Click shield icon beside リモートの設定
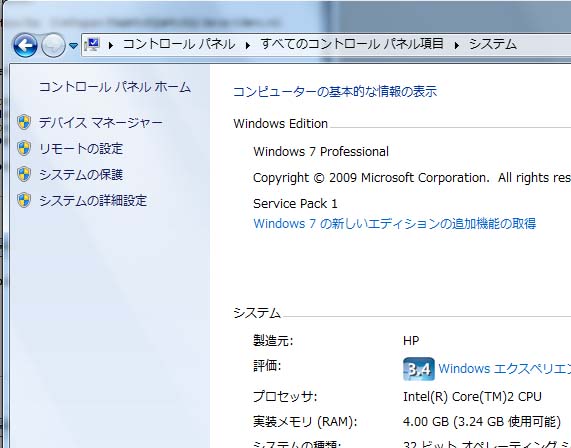Screen dimensions: 571x448 (x=24, y=148)
